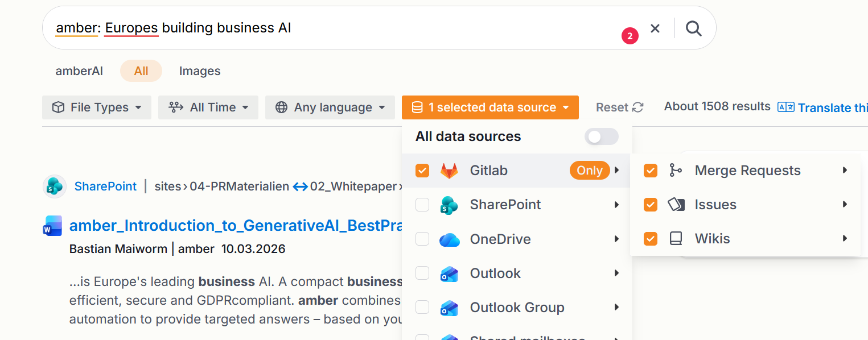The height and width of the screenshot is (340, 868).
Task: Click the SharePoint icon in data sources list
Action: tap(449, 205)
